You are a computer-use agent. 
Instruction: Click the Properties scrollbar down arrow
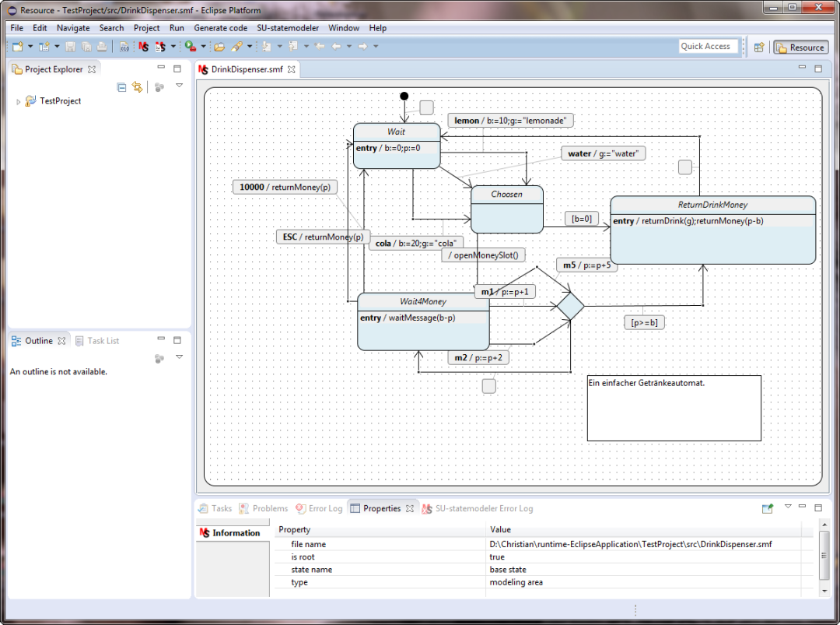pos(824,591)
